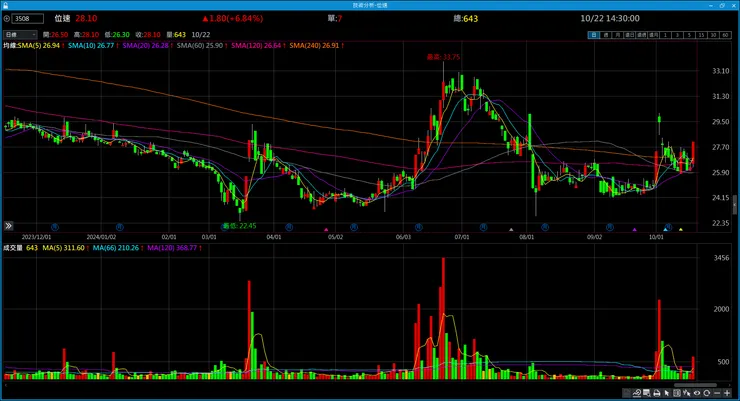Click the volume MA(66) 210.26 label
This screenshot has height=401, width=740.
(x=118, y=248)
